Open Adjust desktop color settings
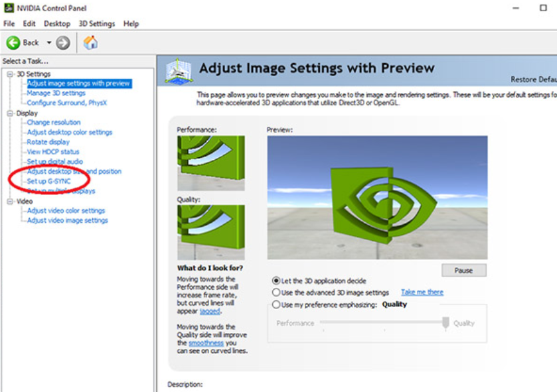 (x=70, y=132)
